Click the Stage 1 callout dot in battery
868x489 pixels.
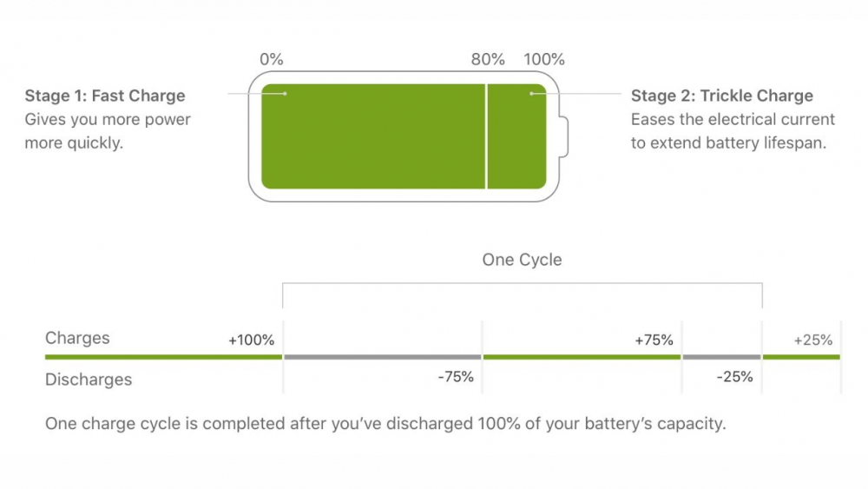pos(285,93)
